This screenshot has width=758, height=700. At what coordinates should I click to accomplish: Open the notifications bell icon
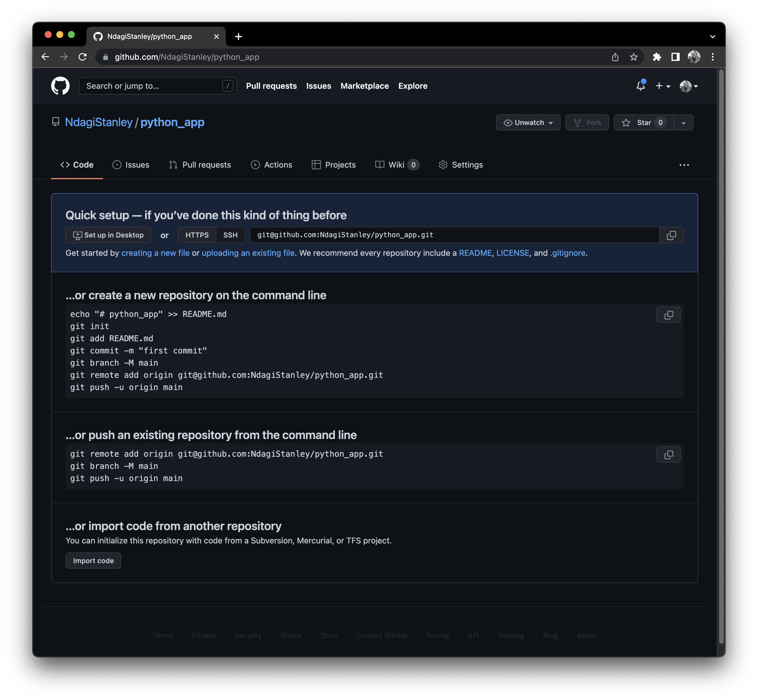(x=640, y=86)
